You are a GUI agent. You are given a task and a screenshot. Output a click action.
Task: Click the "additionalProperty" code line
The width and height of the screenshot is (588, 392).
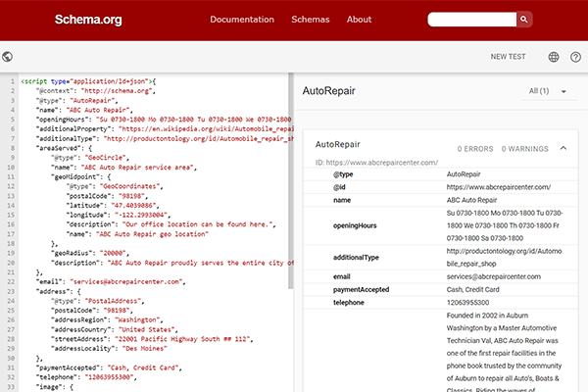pos(165,129)
